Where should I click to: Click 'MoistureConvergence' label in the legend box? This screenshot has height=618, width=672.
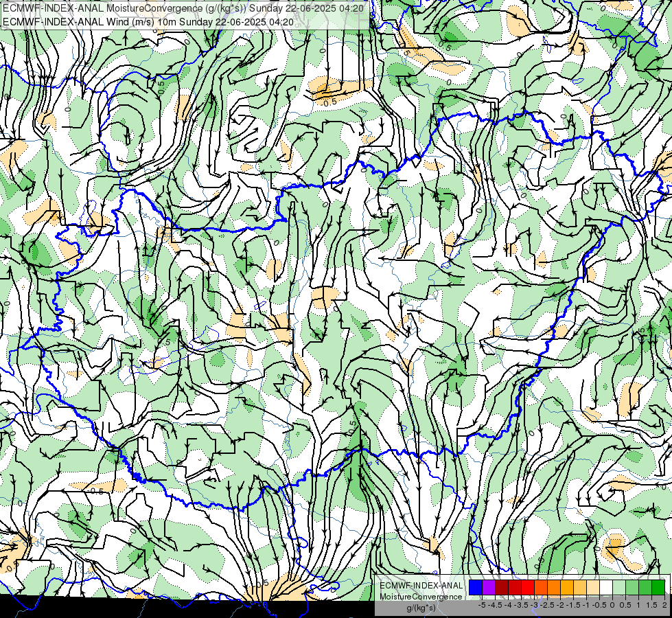tap(421, 597)
